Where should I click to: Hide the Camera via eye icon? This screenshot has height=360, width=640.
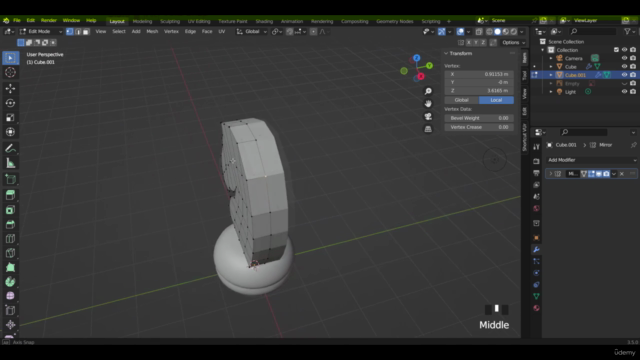coord(624,58)
